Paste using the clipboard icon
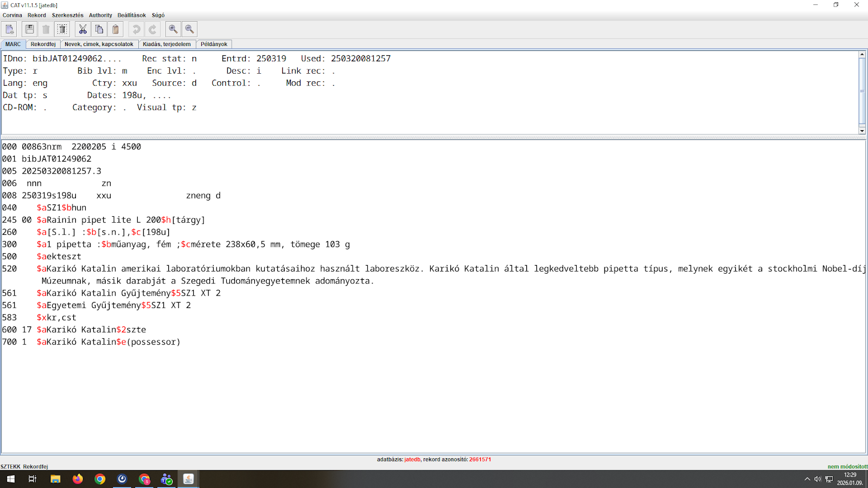868x488 pixels. click(116, 29)
